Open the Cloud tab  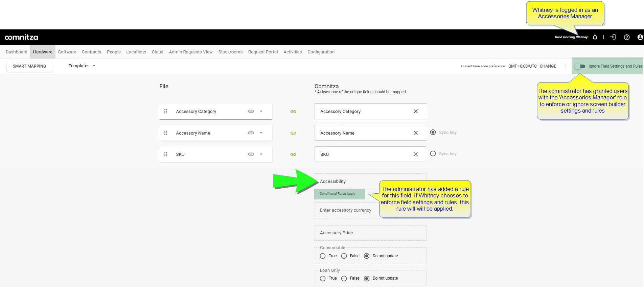[x=157, y=52]
